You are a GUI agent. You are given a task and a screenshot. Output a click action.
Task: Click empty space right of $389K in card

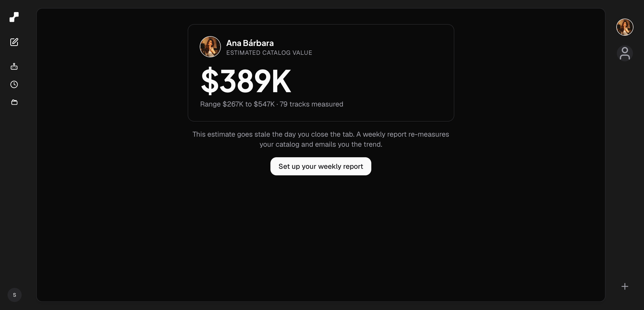pos(372,81)
